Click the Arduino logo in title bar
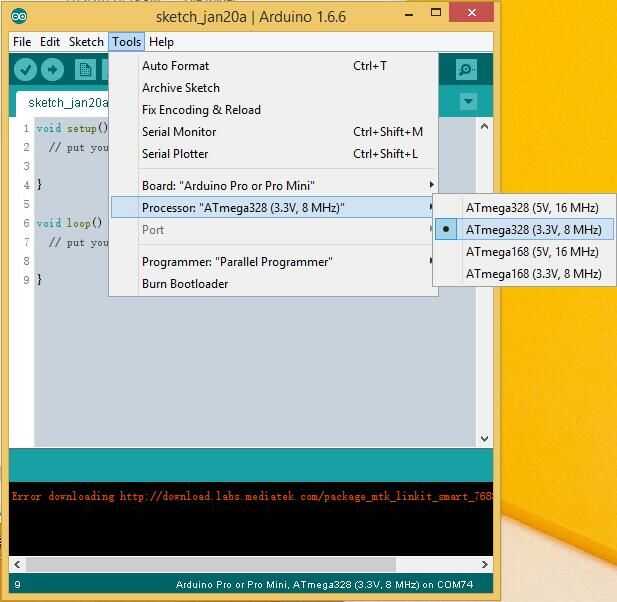The width and height of the screenshot is (617, 602). pyautogui.click(x=19, y=16)
